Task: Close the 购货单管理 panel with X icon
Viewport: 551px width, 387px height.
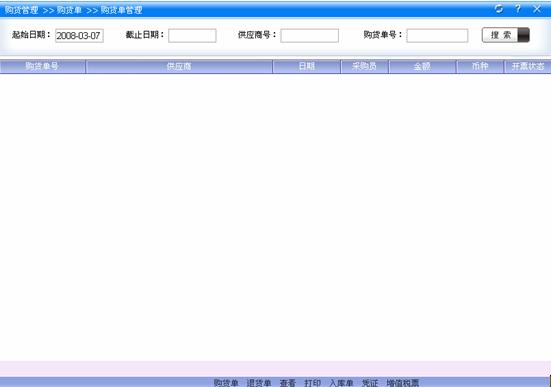Action: click(x=537, y=9)
